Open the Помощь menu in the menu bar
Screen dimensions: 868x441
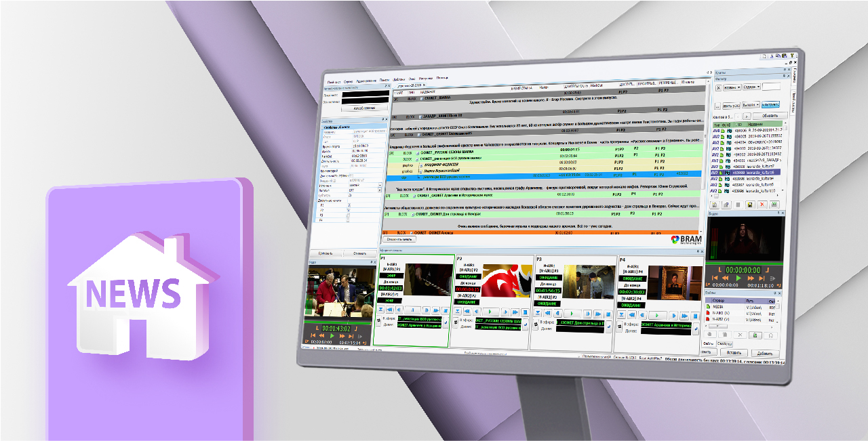(442, 79)
